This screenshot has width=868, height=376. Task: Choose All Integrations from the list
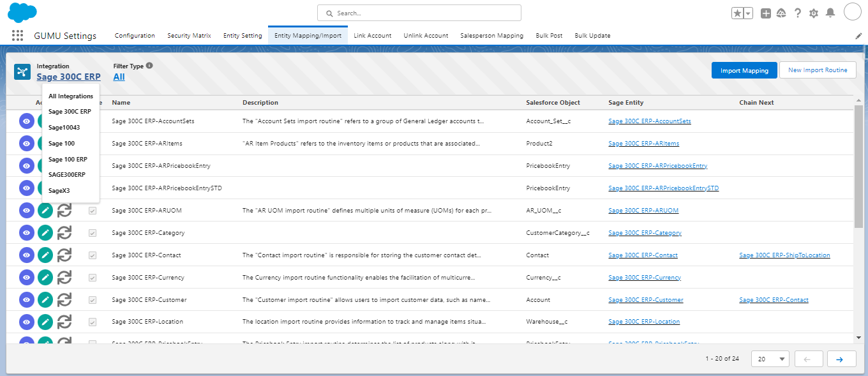(x=71, y=96)
